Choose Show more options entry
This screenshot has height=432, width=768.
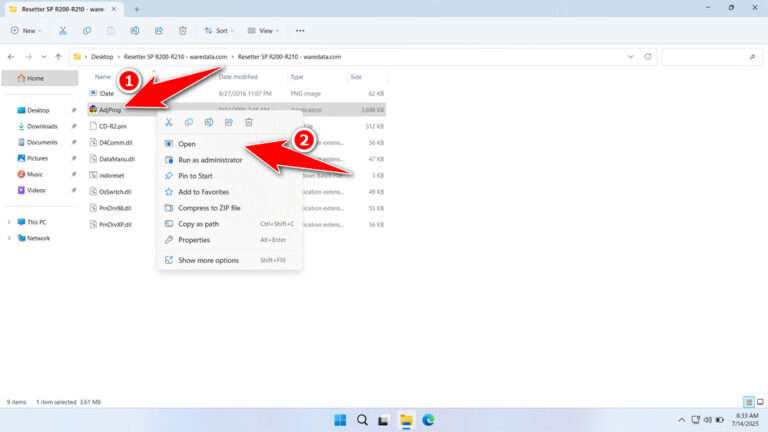208,260
